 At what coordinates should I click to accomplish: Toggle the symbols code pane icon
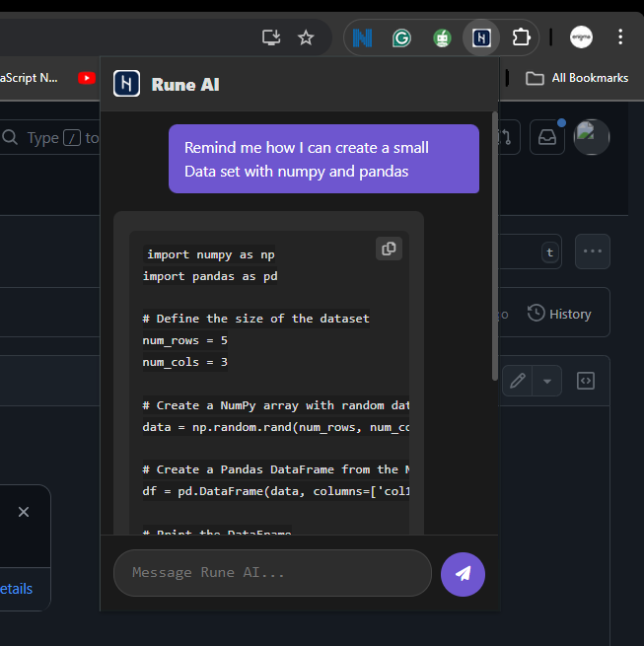point(586,381)
